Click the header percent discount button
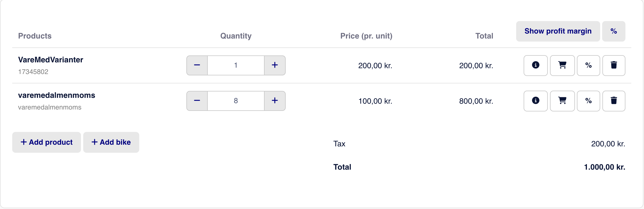Screen dimensions: 644x209 click(614, 31)
